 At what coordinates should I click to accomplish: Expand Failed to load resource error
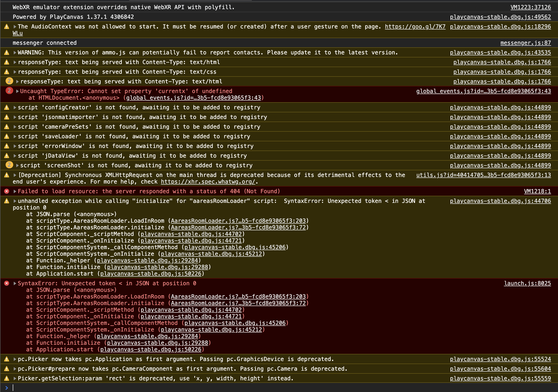[x=15, y=191]
